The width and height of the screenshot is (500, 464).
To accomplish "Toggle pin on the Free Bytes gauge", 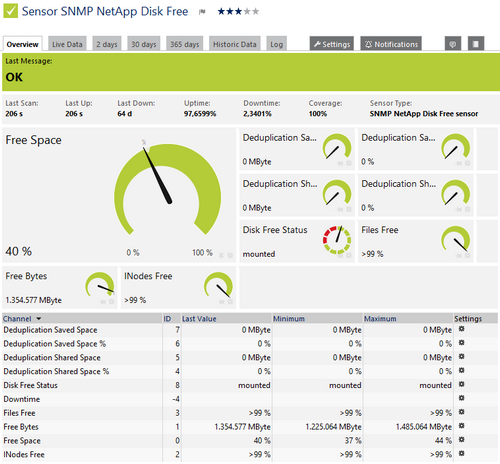I will point(103,302).
